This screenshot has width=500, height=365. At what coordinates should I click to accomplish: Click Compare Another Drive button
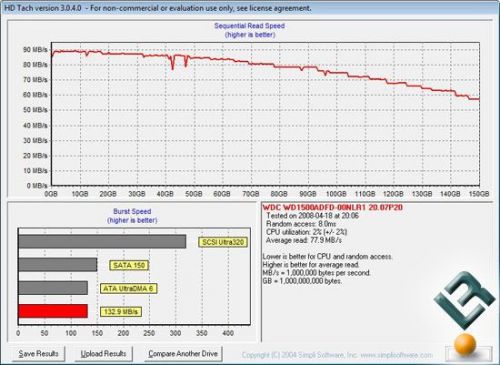[x=183, y=354]
